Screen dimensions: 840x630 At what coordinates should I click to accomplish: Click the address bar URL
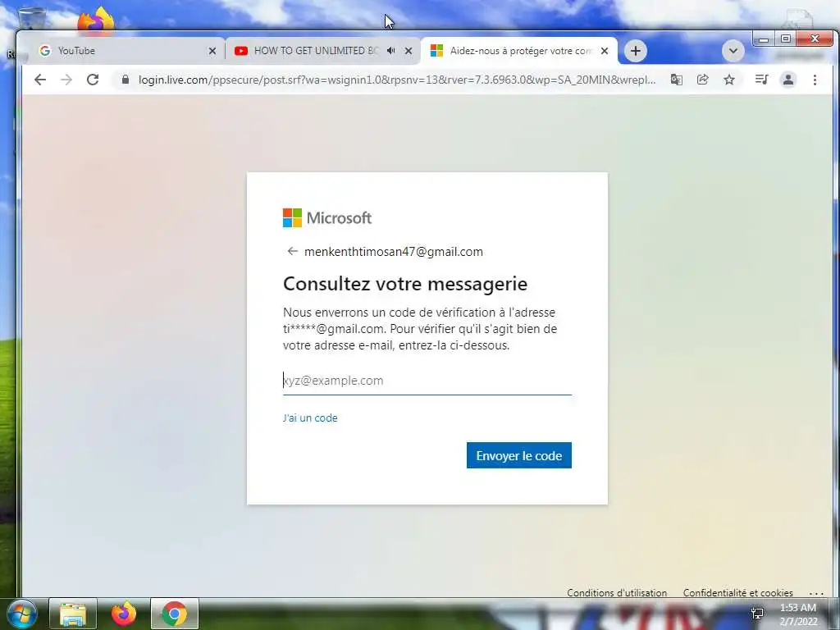396,80
